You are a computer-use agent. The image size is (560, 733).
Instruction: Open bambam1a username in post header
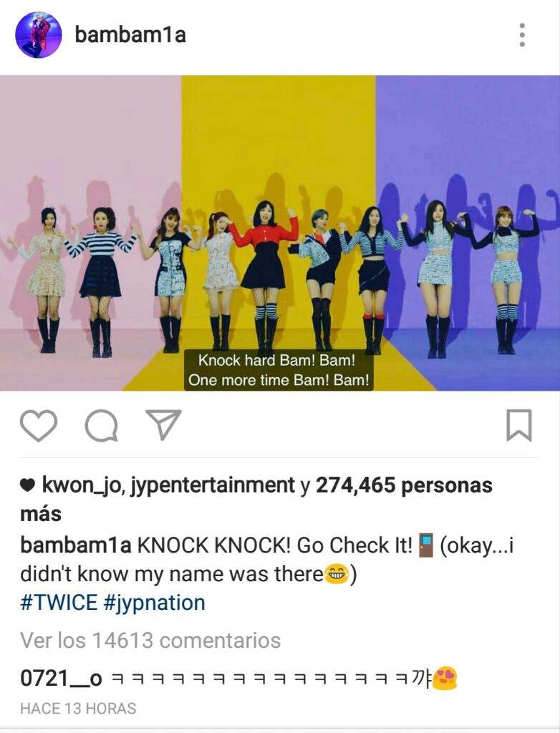click(x=130, y=35)
